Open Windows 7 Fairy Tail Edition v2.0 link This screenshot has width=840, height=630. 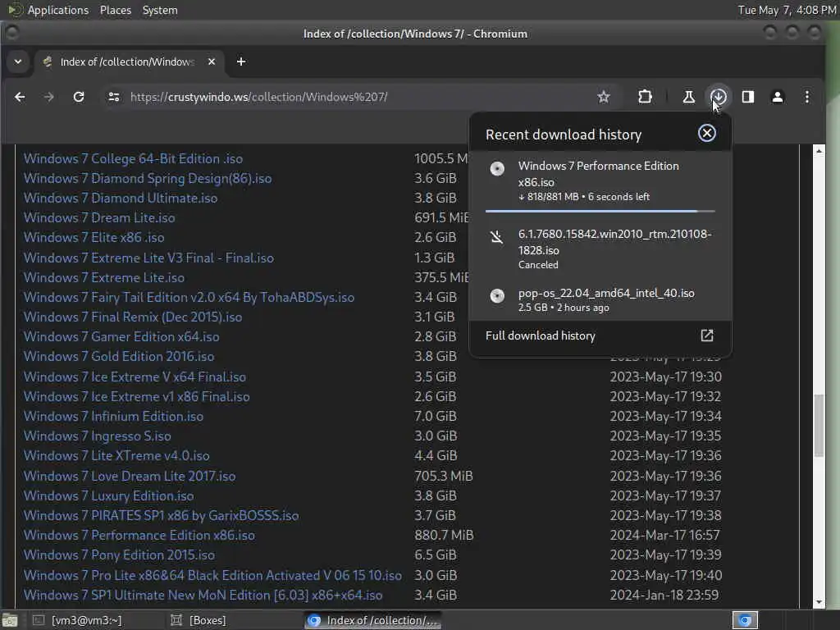[x=189, y=297]
